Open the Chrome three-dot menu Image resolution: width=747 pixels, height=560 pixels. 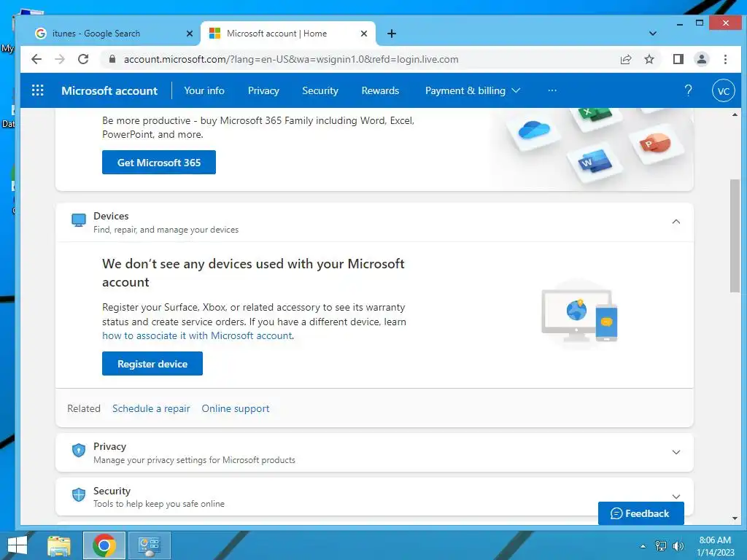coord(725,59)
